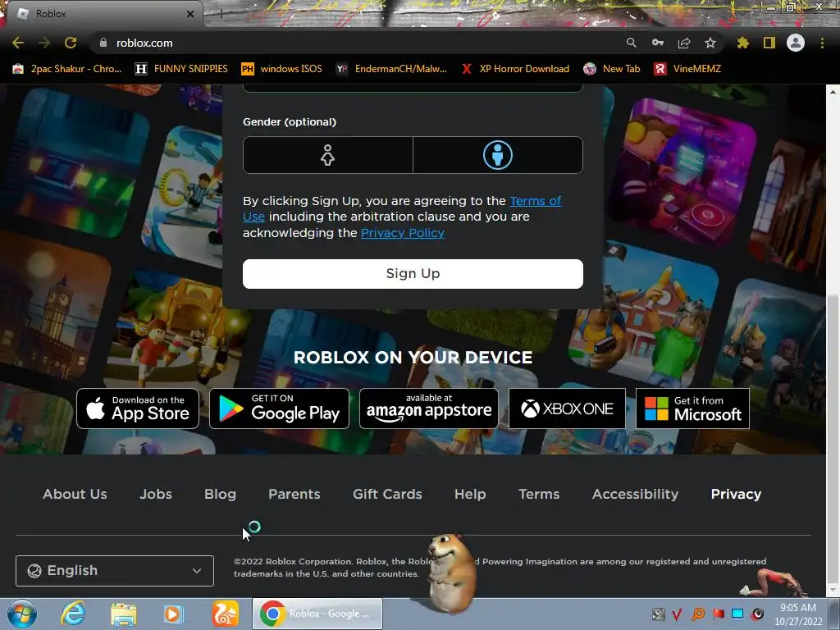Screen dimensions: 840x630
Task: Open the Chrome profile avatar
Action: (x=796, y=43)
